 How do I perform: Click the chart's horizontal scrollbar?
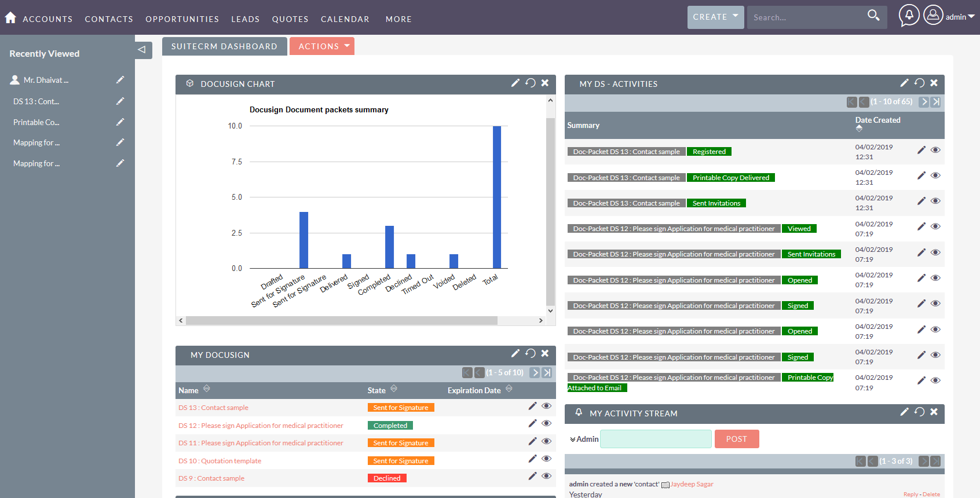coord(342,320)
